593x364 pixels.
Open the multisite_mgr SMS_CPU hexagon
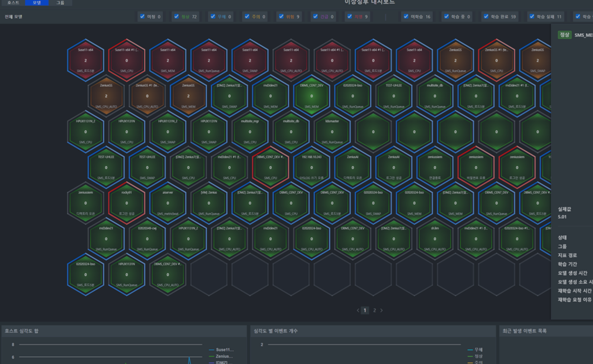coord(250,132)
